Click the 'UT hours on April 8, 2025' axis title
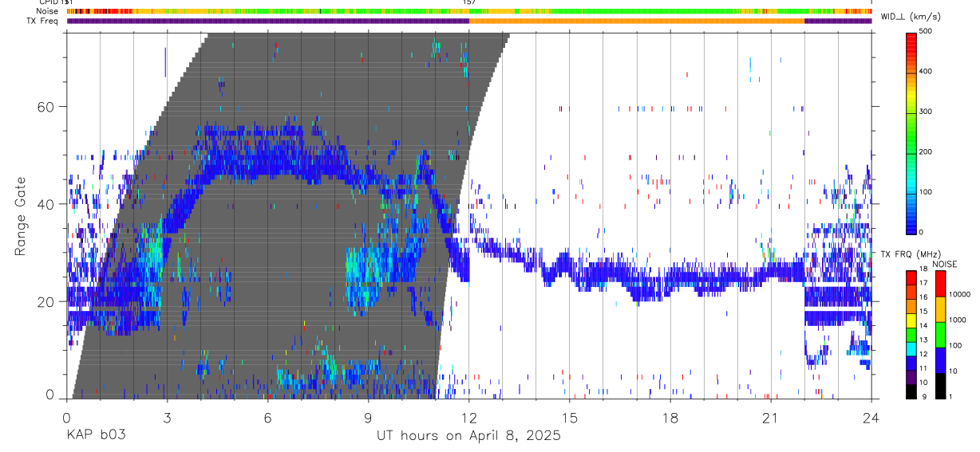This screenshot has width=980, height=452. [468, 436]
